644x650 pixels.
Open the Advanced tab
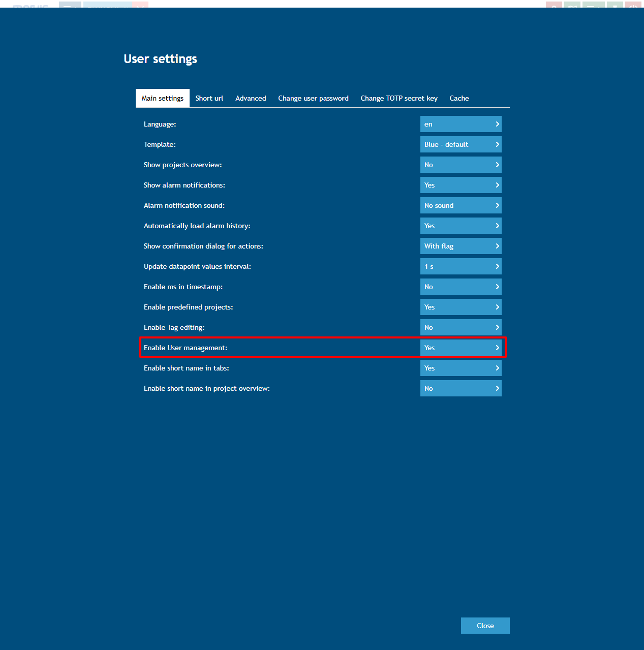click(251, 98)
